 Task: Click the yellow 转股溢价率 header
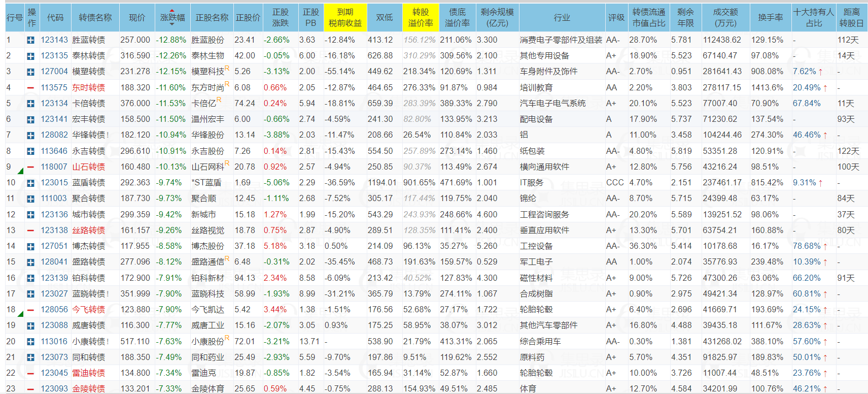click(x=421, y=17)
